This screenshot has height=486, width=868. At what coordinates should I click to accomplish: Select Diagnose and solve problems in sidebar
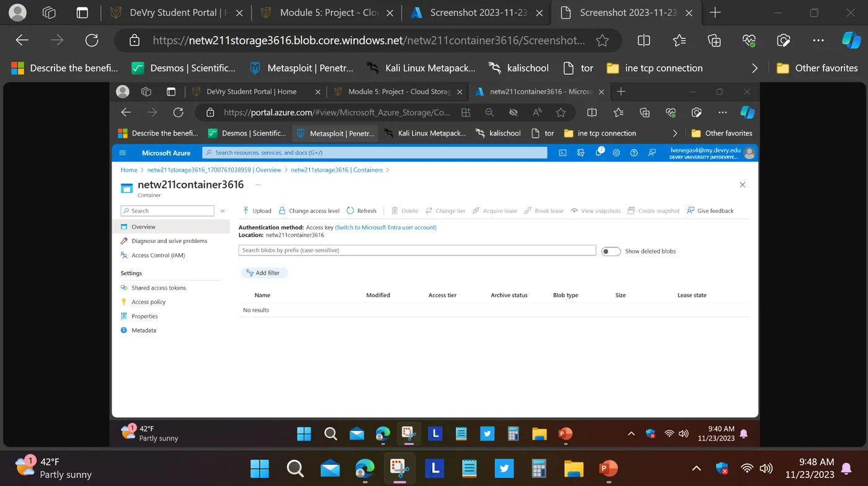pyautogui.click(x=169, y=241)
